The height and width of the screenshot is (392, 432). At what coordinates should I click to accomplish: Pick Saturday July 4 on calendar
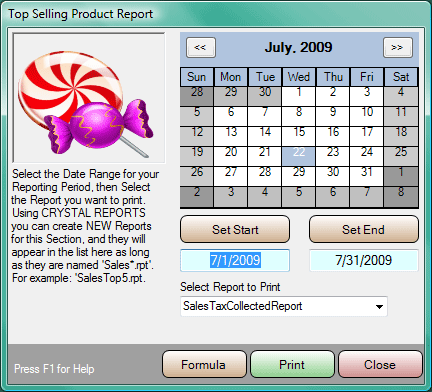point(401,96)
